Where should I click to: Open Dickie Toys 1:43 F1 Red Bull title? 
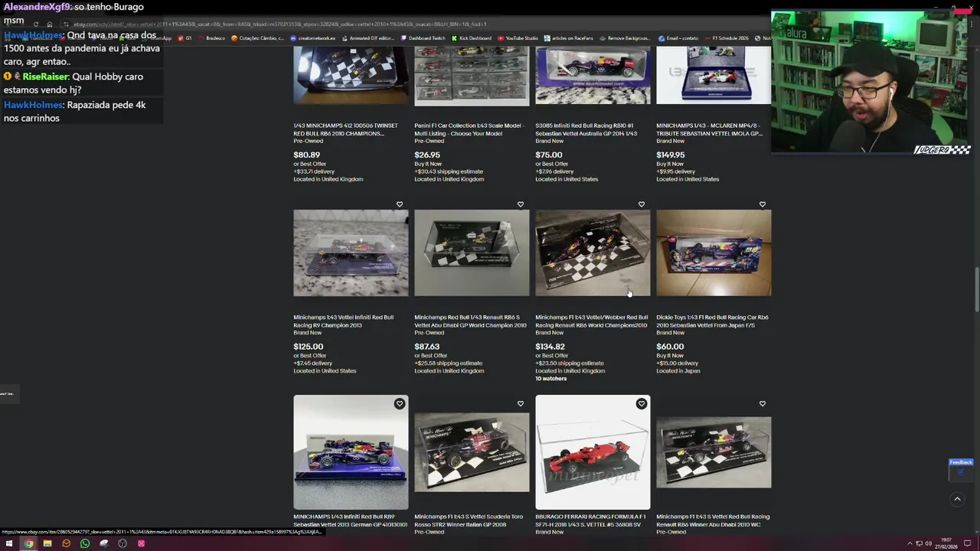(712, 321)
